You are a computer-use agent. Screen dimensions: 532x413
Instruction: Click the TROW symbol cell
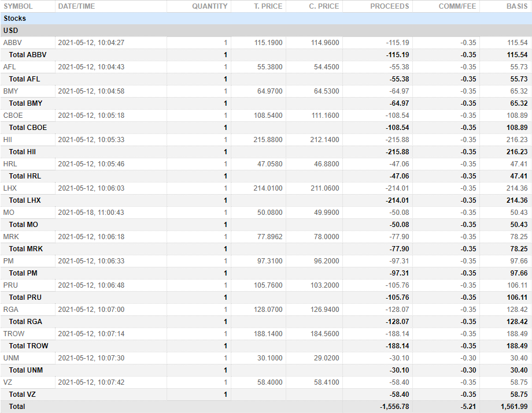click(14, 334)
